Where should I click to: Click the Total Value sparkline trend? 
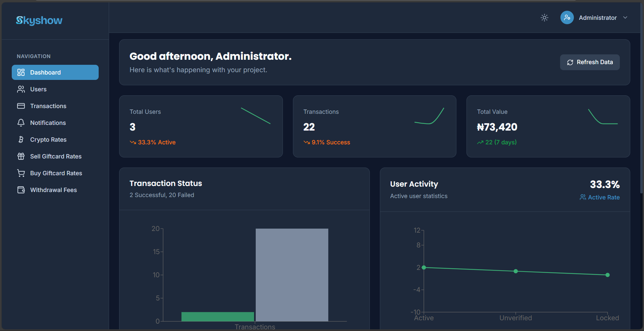602,117
